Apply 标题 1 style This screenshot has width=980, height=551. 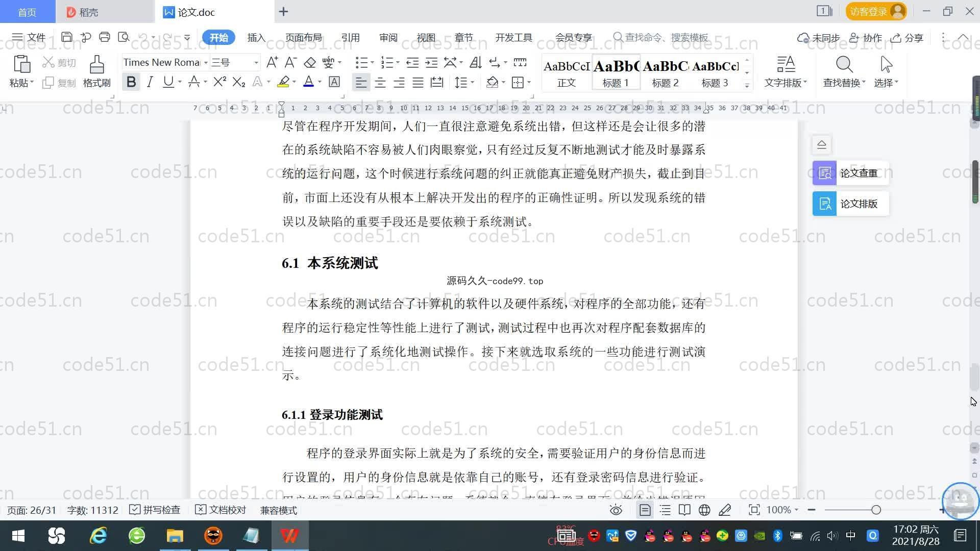(x=616, y=72)
